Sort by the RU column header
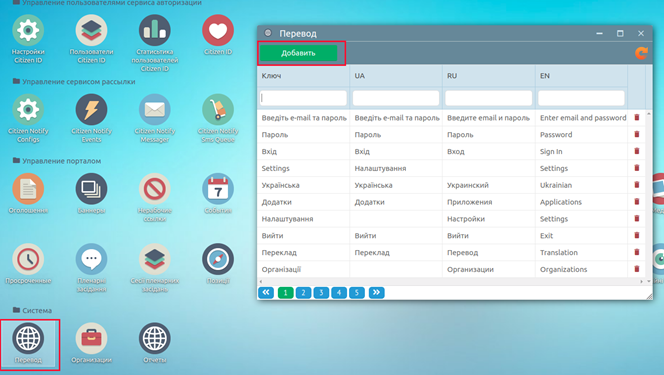 (452, 76)
